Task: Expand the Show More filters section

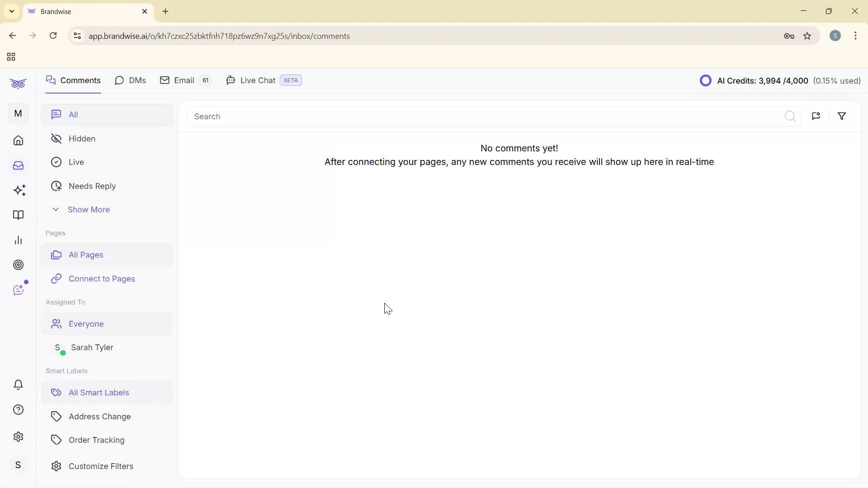Action: (89, 209)
